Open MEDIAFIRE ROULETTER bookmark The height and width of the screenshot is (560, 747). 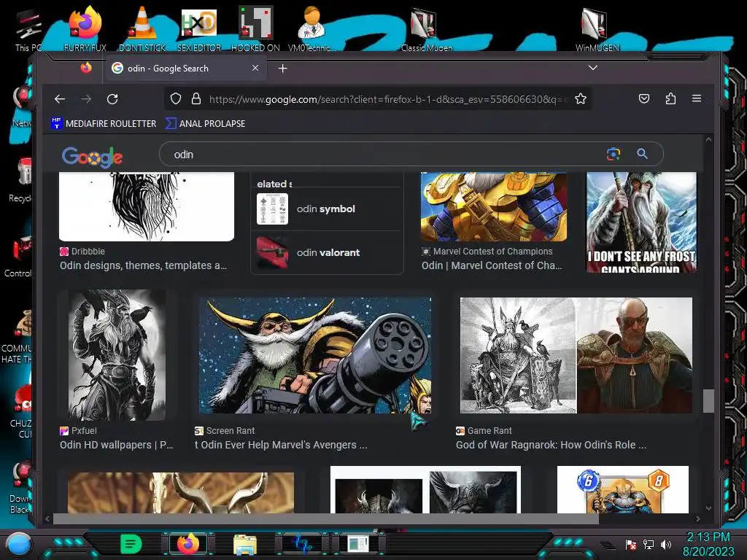(x=104, y=123)
